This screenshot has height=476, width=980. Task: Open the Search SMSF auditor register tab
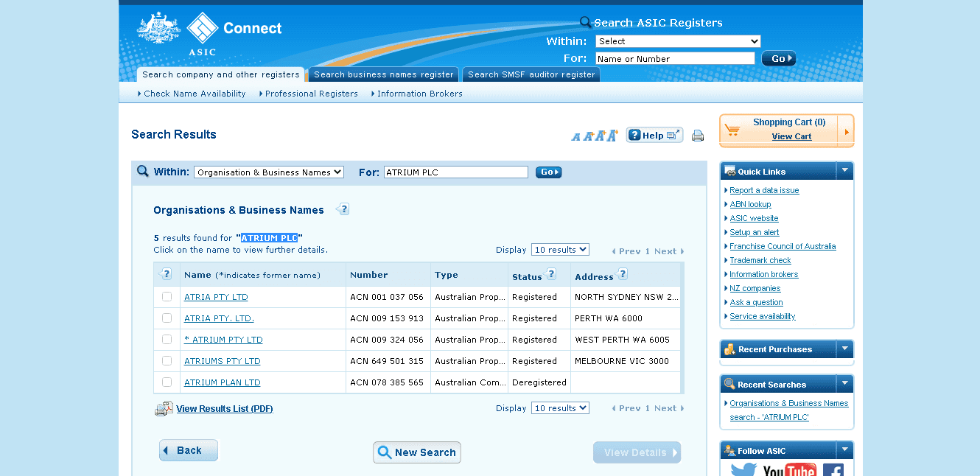pos(531,74)
